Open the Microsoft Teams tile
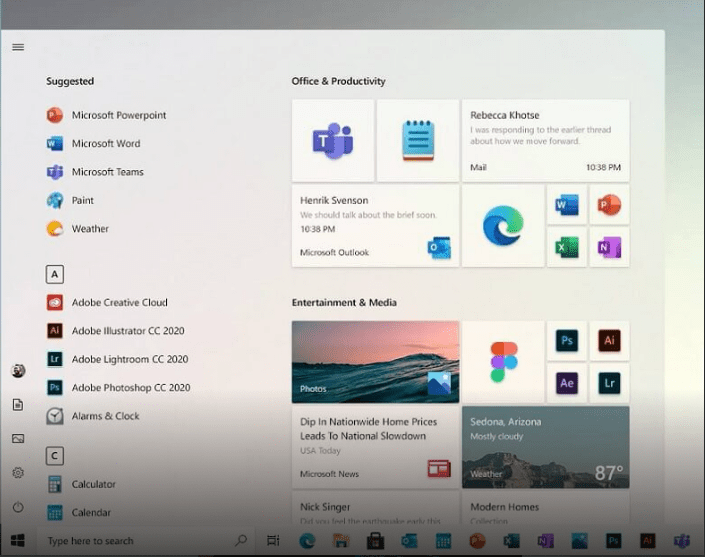Screen dimensions: 705x557 pyautogui.click(x=332, y=140)
